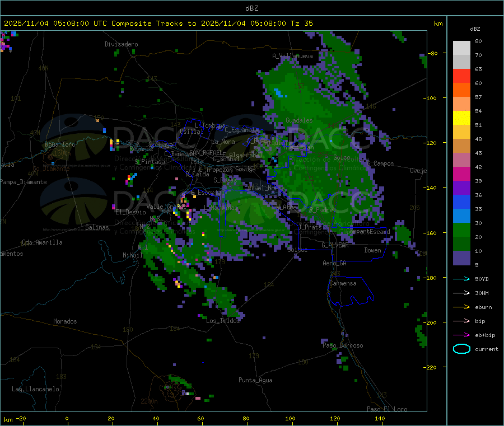Click the SAN_RAFAEL city label
This screenshot has height=426, width=504.
(206, 152)
